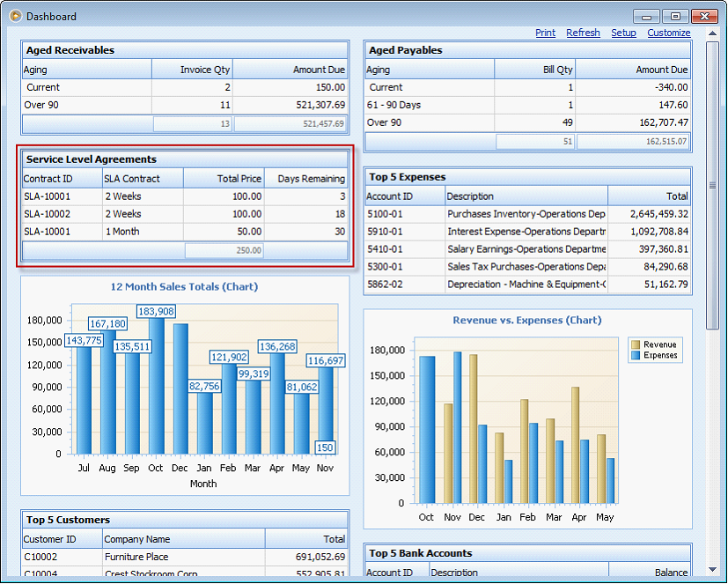Click Description header in Top 5 Expenses
Screen dimensions: 728x584
(526, 196)
